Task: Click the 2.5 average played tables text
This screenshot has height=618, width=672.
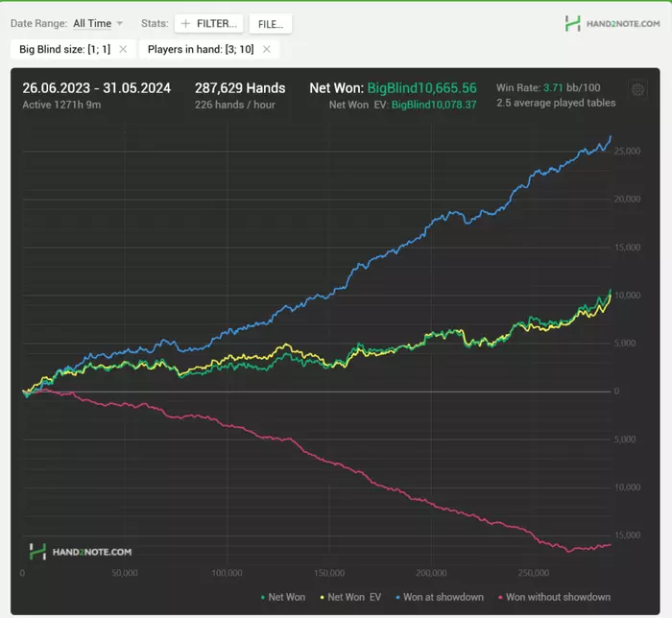Action: [x=556, y=103]
